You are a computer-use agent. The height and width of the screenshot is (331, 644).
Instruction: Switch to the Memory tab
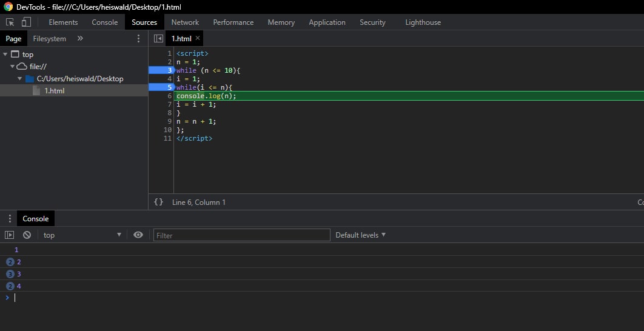(x=281, y=22)
